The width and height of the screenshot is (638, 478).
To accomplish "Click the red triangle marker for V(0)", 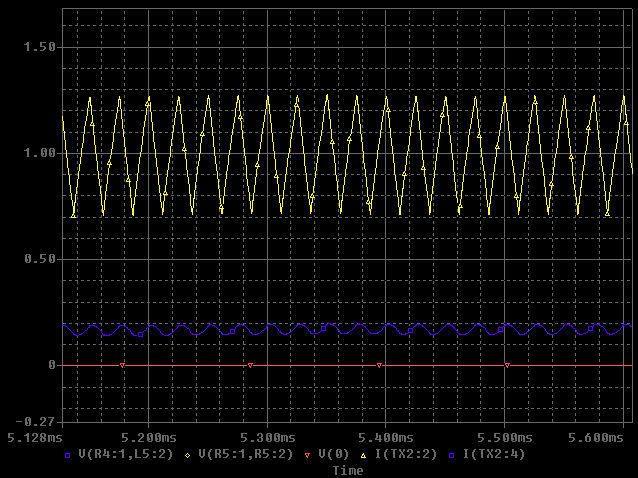I will click(308, 456).
